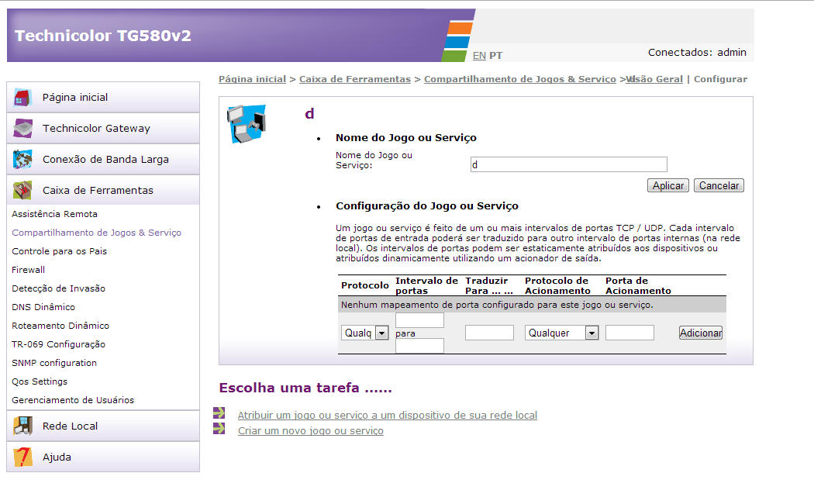Open Firewall settings
The width and height of the screenshot is (814, 504).
pos(28,270)
